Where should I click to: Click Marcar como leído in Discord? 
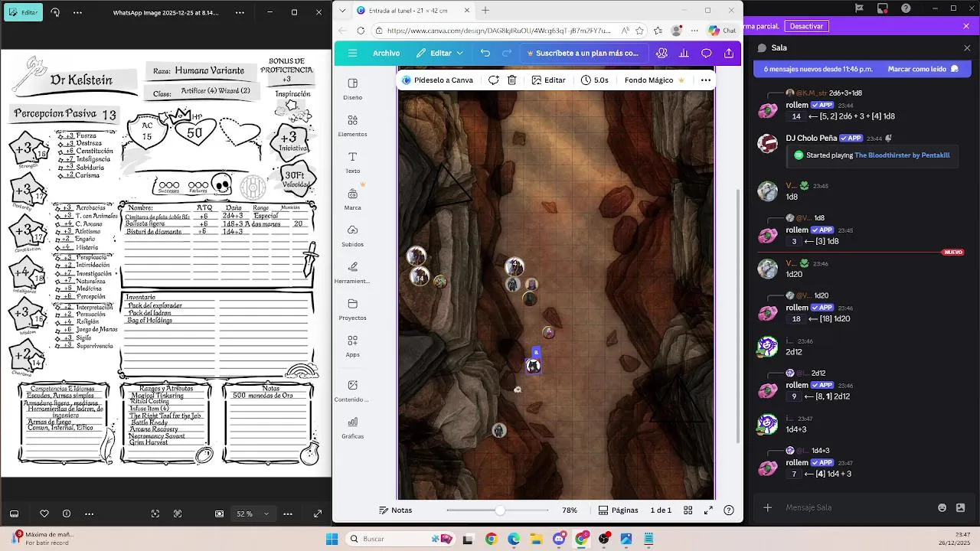[923, 68]
